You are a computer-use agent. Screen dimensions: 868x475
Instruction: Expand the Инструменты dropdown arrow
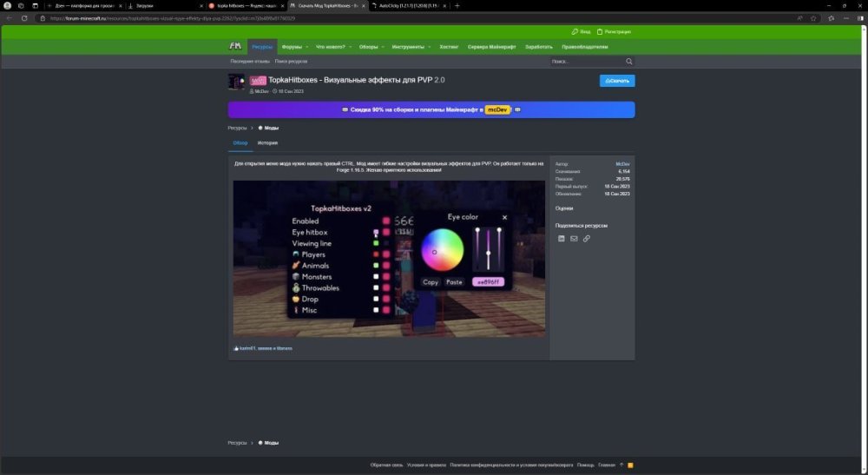pyautogui.click(x=429, y=47)
